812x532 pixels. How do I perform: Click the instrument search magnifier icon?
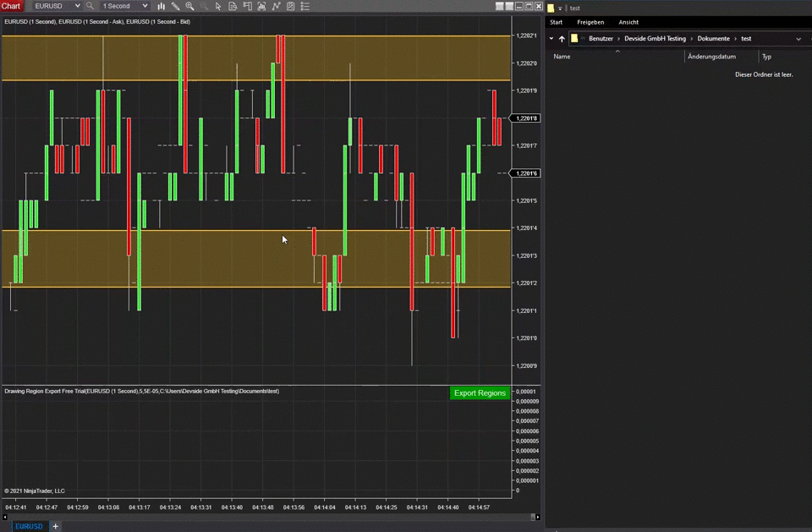[x=89, y=6]
